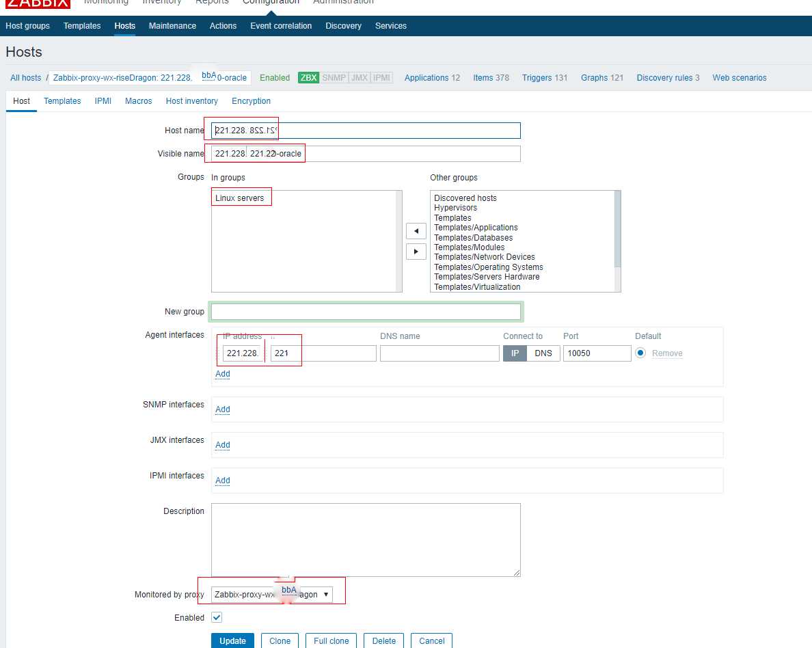
Task: Click the New group input field
Action: 366,311
